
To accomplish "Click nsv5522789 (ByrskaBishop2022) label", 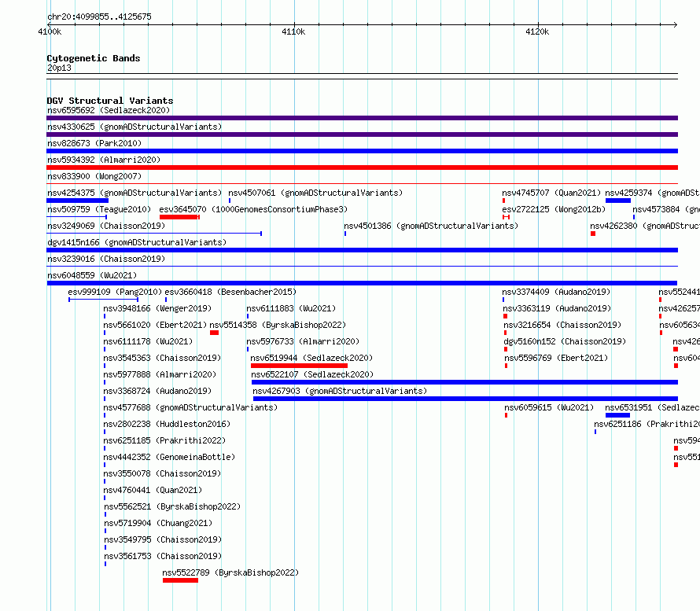I will (x=230, y=572).
